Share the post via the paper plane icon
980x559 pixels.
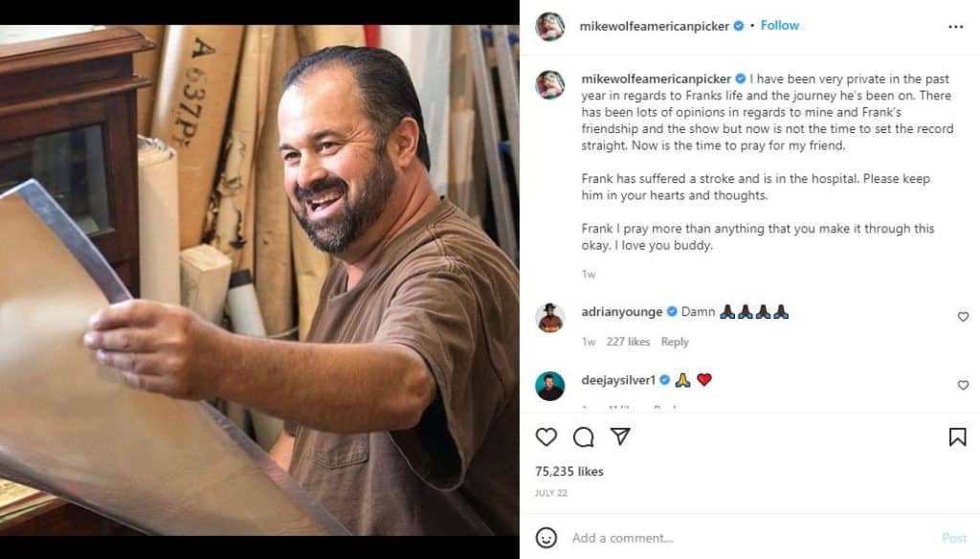pyautogui.click(x=618, y=436)
